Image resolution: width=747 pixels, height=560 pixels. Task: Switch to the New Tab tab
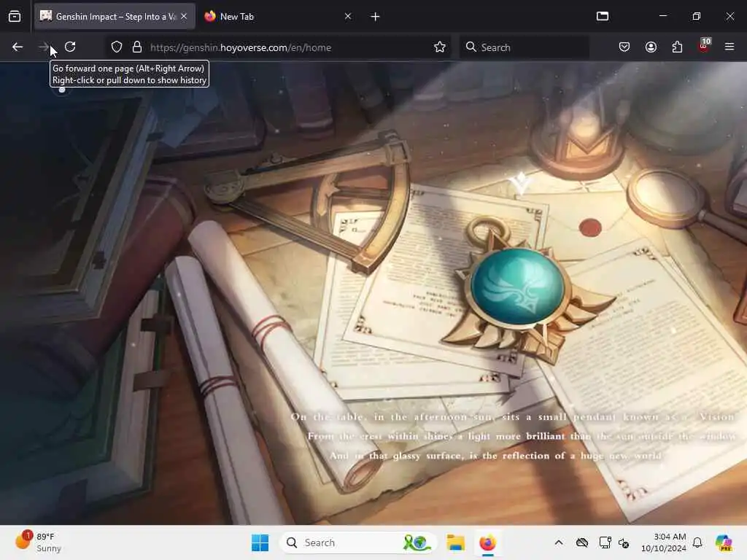click(x=278, y=17)
